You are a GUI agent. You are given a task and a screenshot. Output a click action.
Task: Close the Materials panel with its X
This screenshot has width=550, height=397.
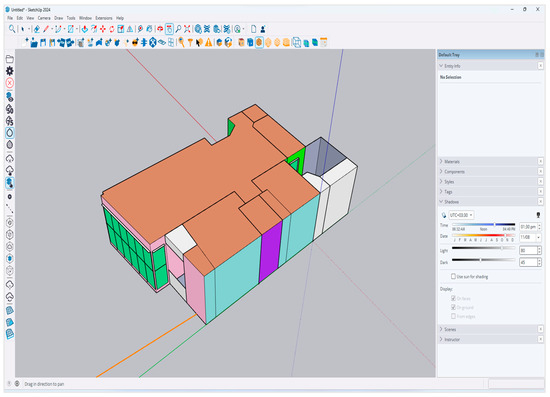[x=541, y=161]
